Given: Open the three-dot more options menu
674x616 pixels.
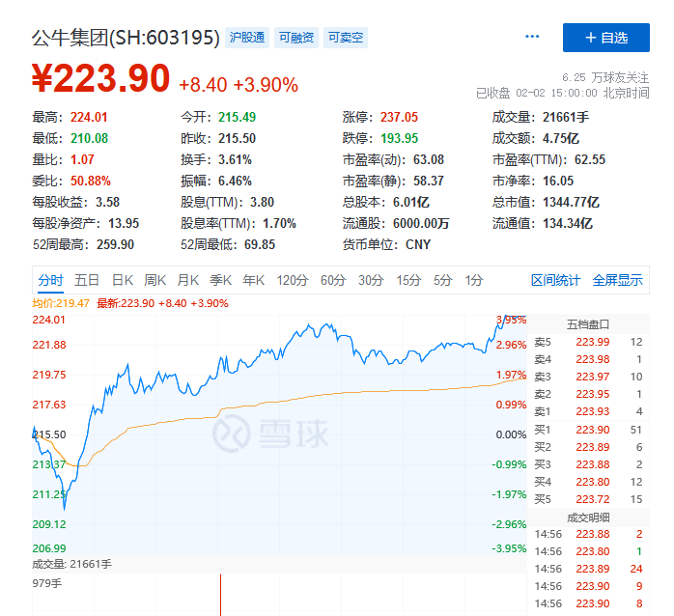Looking at the screenshot, I should pos(532,37).
